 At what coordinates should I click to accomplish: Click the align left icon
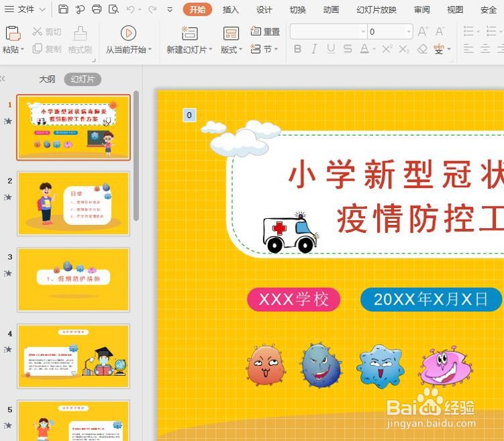coord(468,49)
